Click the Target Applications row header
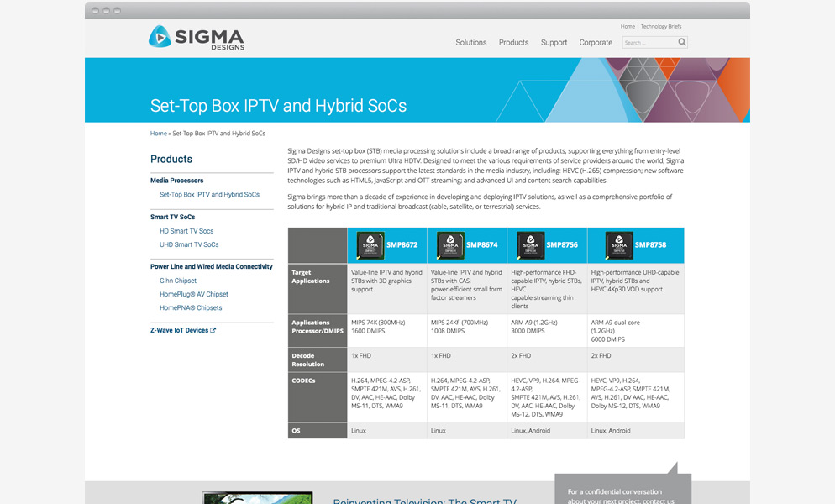Screen dimensions: 835x504 [x=318, y=289]
